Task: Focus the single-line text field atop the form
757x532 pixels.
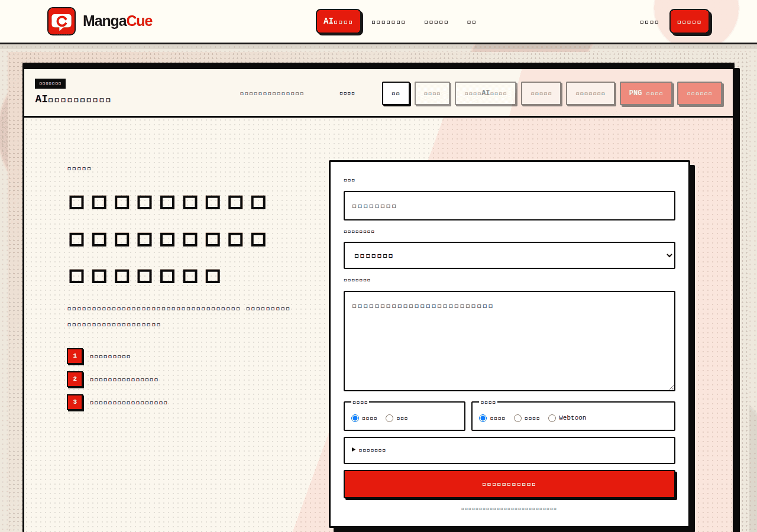Action: 509,206
